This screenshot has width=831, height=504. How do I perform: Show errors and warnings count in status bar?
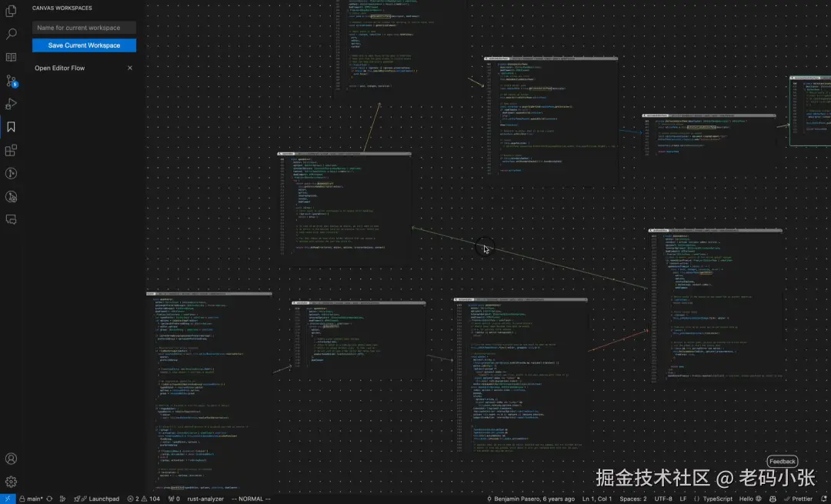point(144,499)
